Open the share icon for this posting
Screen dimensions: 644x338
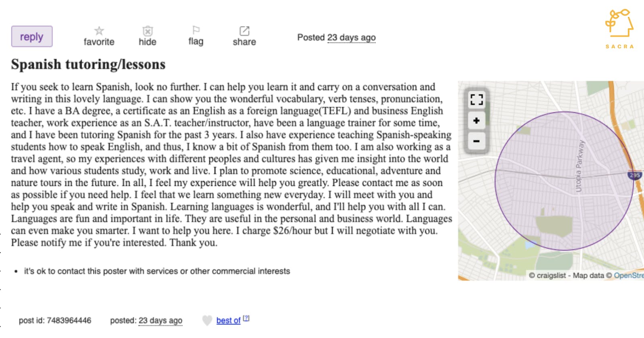244,31
